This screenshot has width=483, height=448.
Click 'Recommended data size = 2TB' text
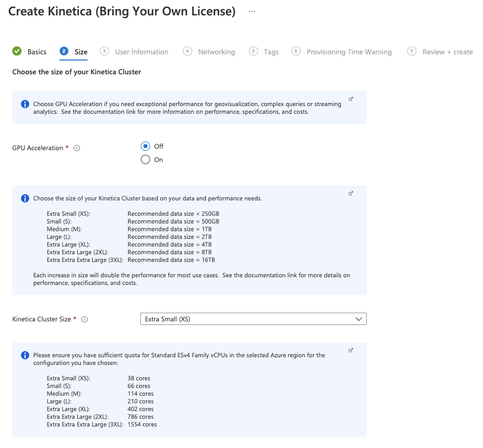point(170,237)
